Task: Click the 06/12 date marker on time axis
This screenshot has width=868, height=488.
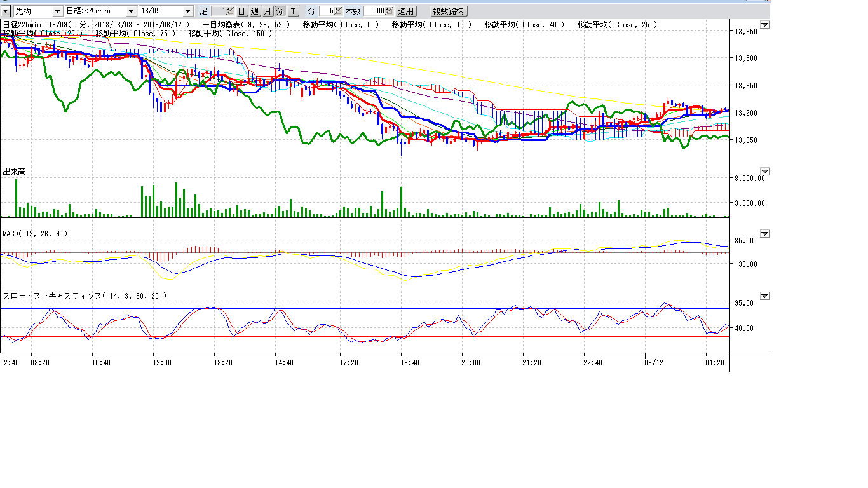Action: (653, 362)
